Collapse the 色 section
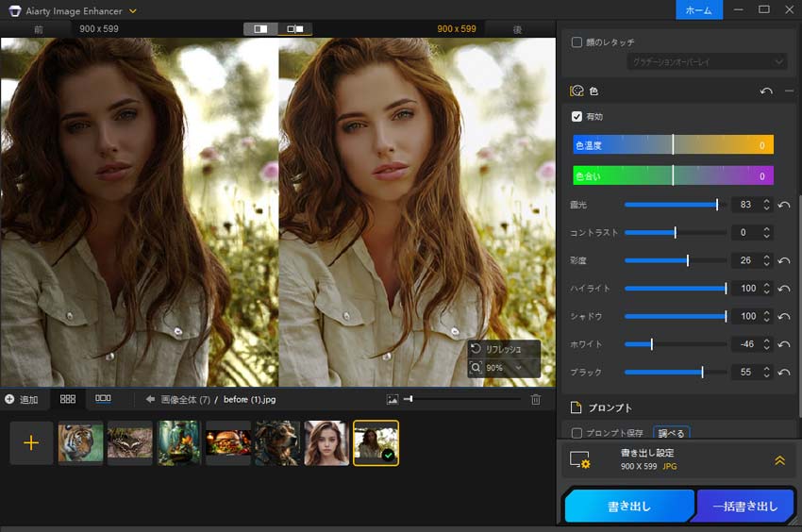The height and width of the screenshot is (532, 802). point(789,91)
